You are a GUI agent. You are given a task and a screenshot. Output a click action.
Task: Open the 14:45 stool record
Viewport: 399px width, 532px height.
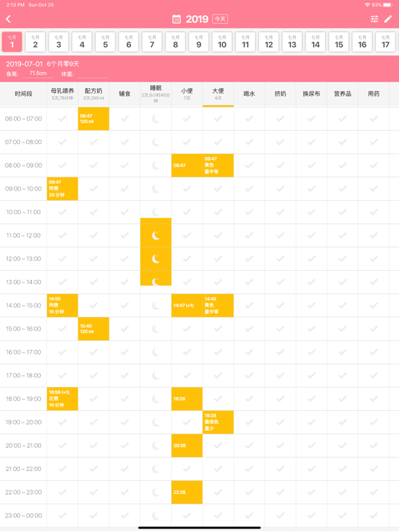click(x=218, y=305)
